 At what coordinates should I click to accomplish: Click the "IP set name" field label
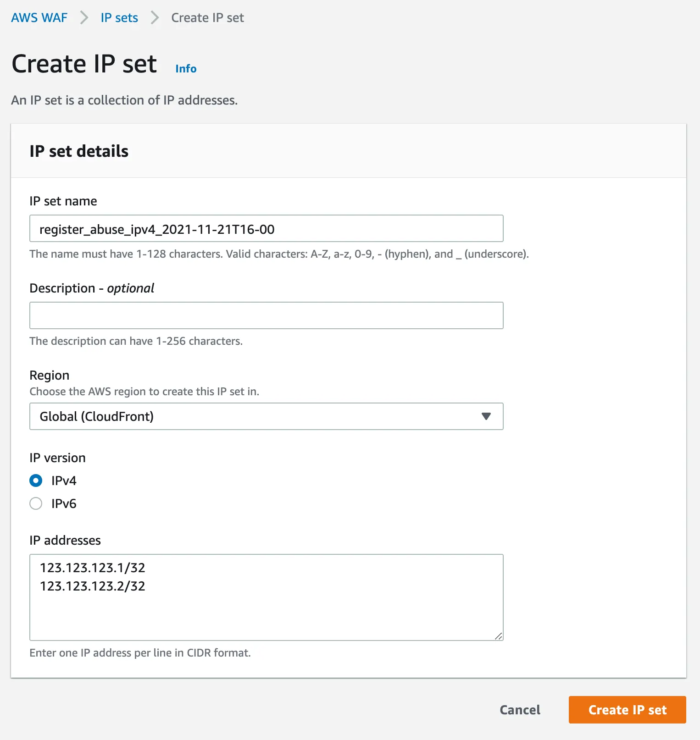(x=63, y=201)
